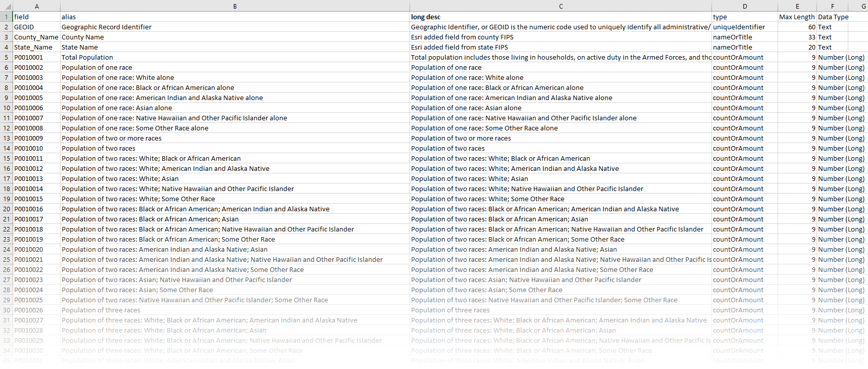Viewport: 868px width, 369px height.
Task: Click the 'Data Type' header cell
Action: click(832, 17)
